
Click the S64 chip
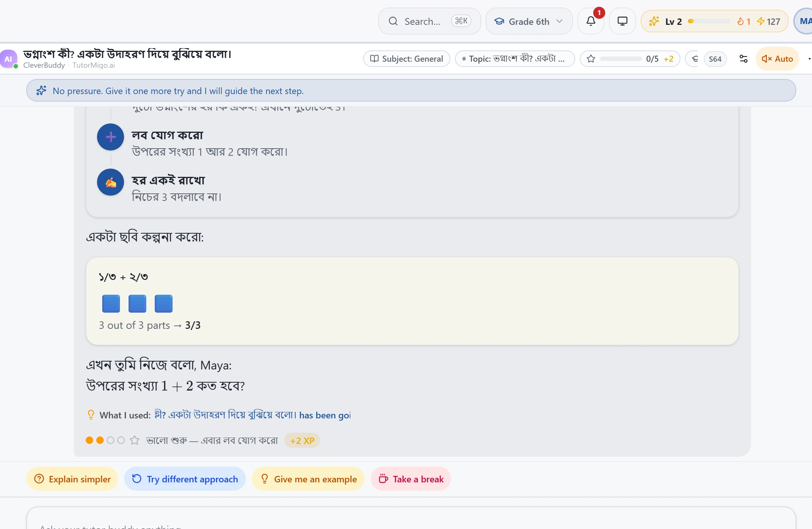715,59
